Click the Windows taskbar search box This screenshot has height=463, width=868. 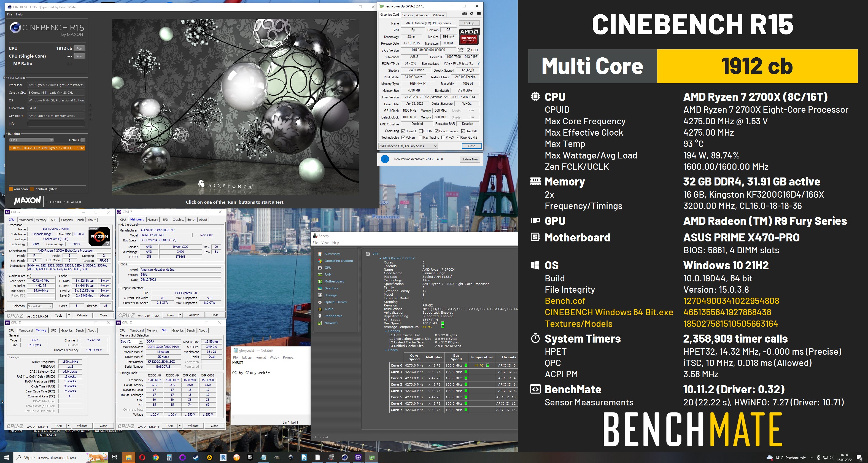61,457
